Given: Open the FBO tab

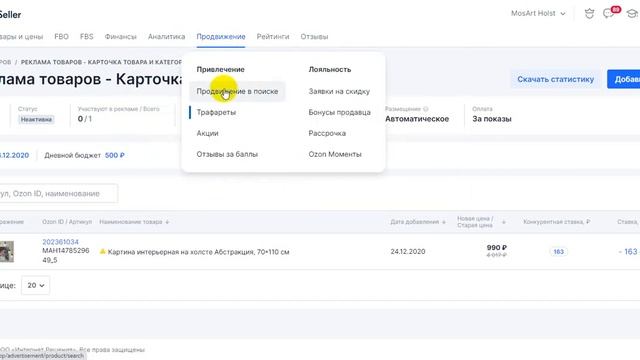Looking at the screenshot, I should [61, 36].
